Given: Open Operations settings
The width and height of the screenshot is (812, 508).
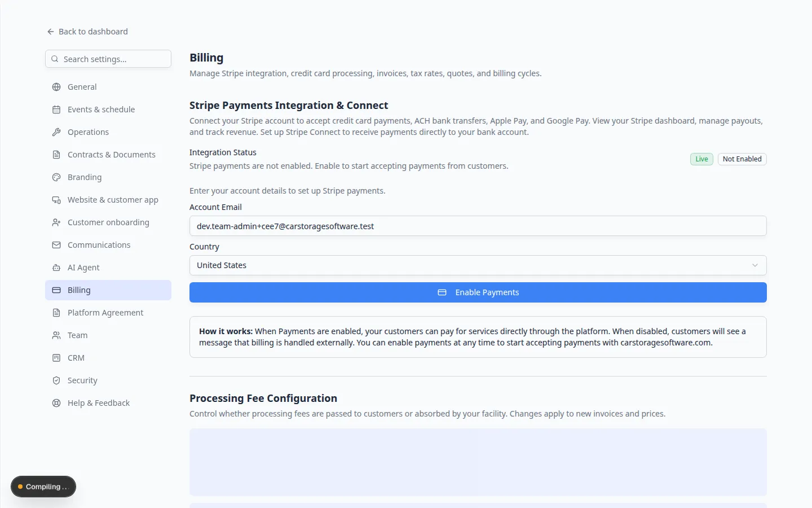Looking at the screenshot, I should tap(108, 132).
